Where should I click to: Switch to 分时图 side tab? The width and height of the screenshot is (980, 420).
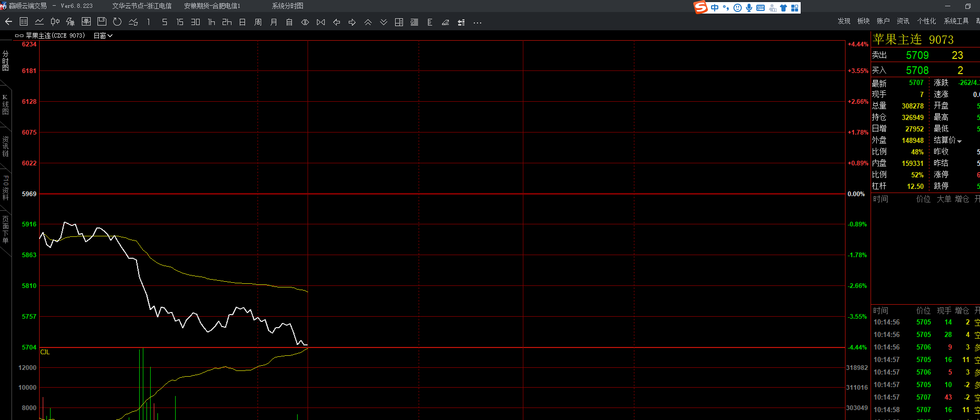(x=5, y=61)
